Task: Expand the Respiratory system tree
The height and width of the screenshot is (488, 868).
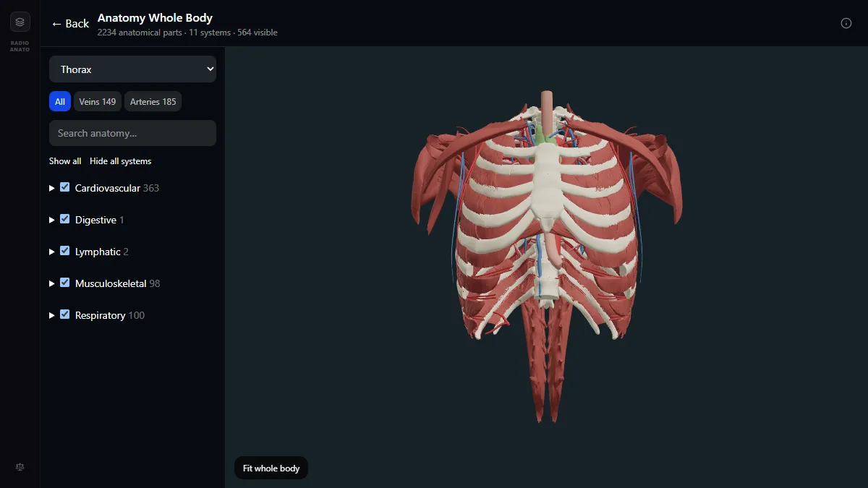Action: tap(52, 315)
